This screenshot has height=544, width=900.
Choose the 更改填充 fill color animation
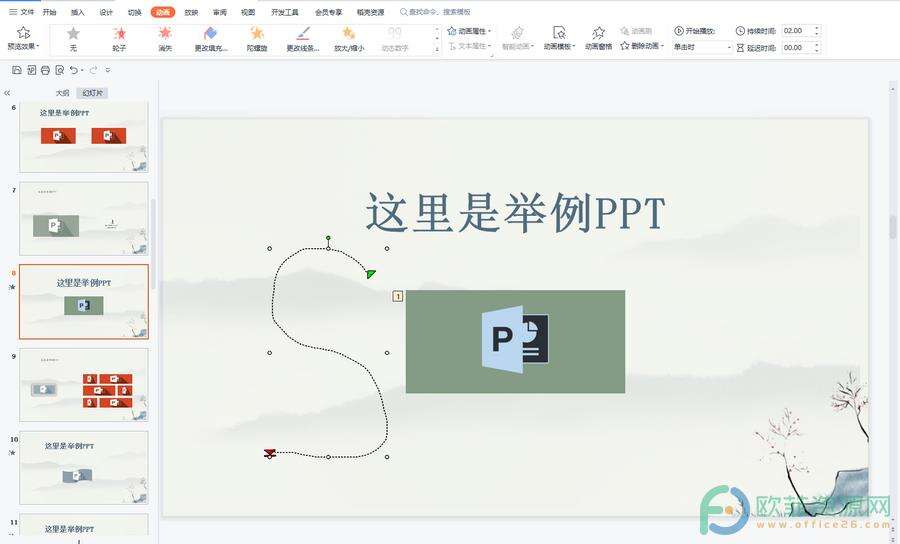[x=211, y=39]
